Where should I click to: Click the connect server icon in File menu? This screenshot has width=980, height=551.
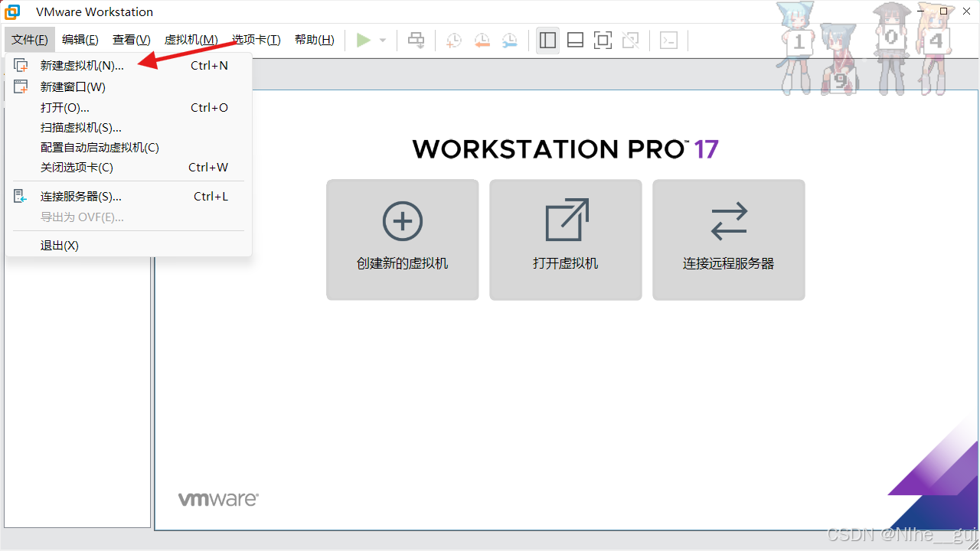pyautogui.click(x=21, y=197)
